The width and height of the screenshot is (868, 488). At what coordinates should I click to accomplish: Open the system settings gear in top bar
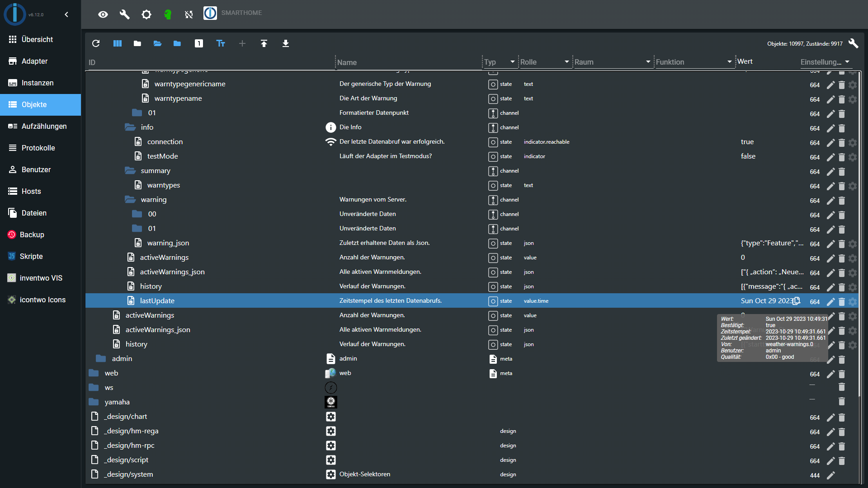[146, 14]
